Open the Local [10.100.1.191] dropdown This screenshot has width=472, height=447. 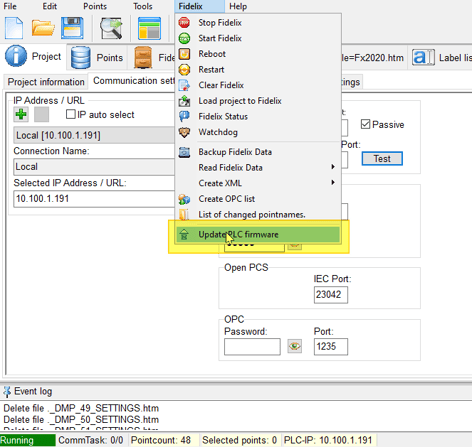94,135
